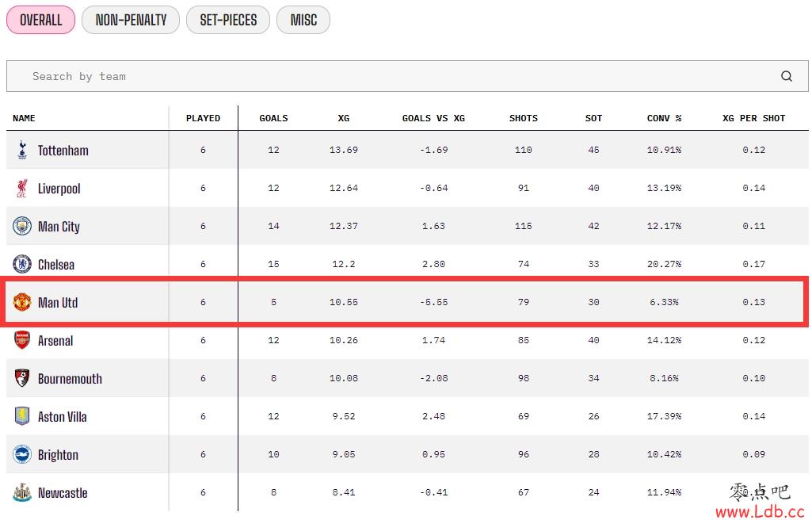Open the Man Utd team name

tap(58, 303)
